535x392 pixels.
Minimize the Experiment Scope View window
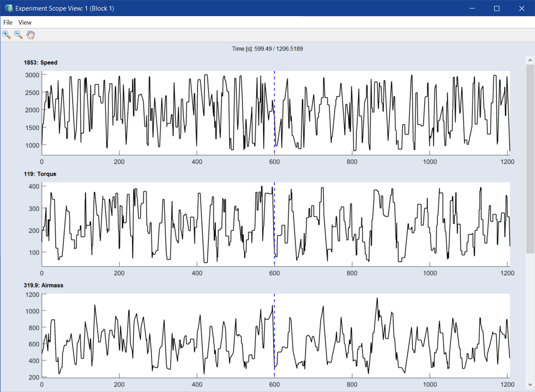(x=472, y=8)
